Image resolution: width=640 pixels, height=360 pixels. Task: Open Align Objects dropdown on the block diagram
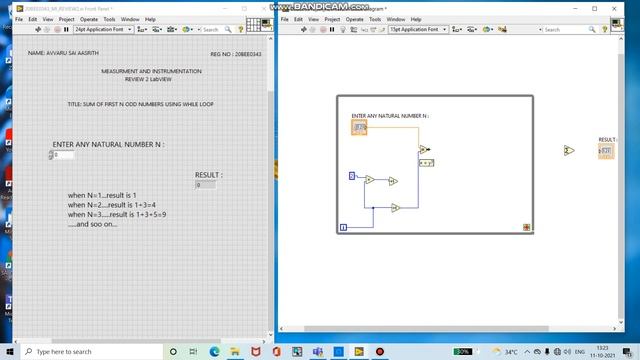[x=457, y=29]
